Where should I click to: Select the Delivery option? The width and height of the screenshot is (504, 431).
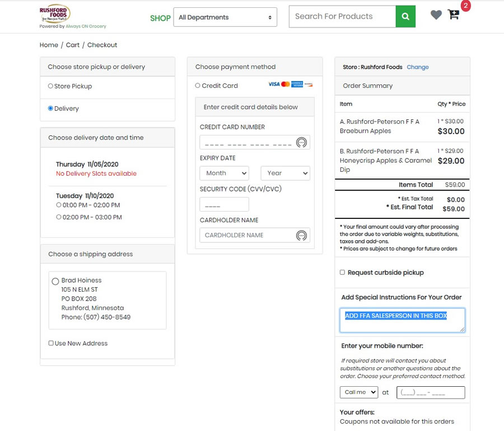point(50,109)
